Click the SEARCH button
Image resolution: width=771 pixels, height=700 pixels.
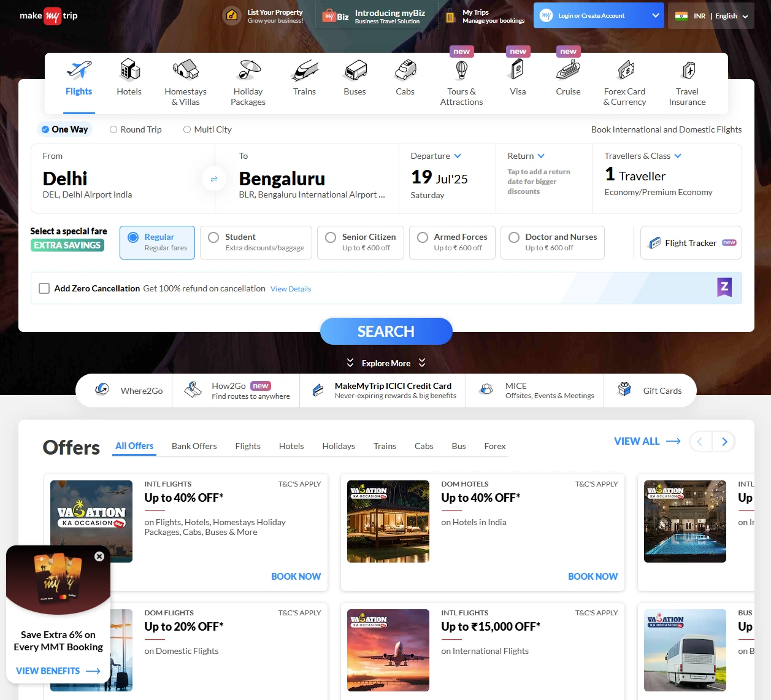[386, 331]
